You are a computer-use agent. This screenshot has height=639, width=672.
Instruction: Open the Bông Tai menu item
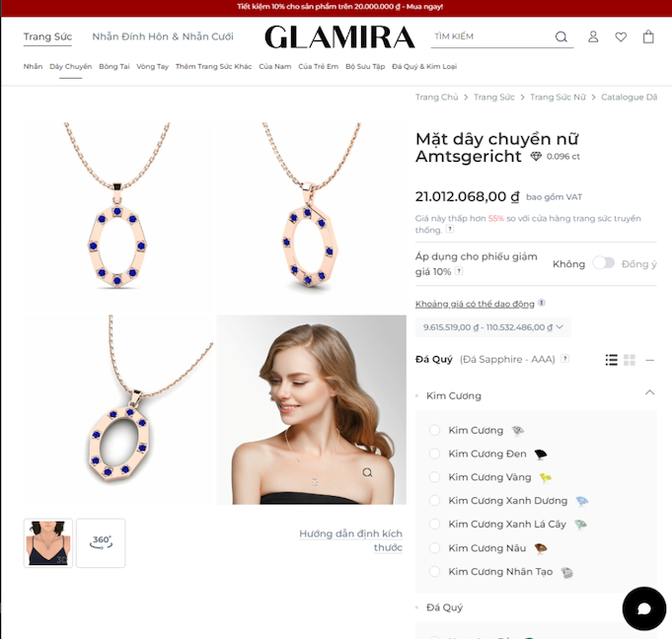tap(114, 66)
